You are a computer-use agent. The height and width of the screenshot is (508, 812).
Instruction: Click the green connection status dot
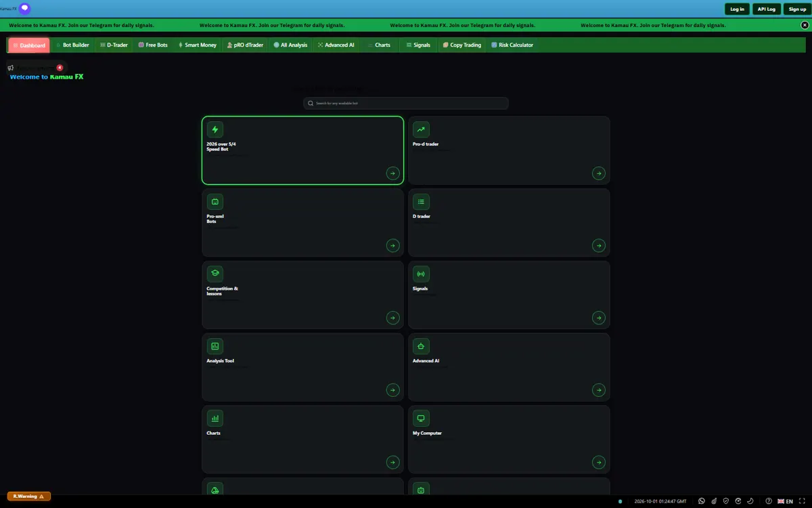[x=621, y=501]
